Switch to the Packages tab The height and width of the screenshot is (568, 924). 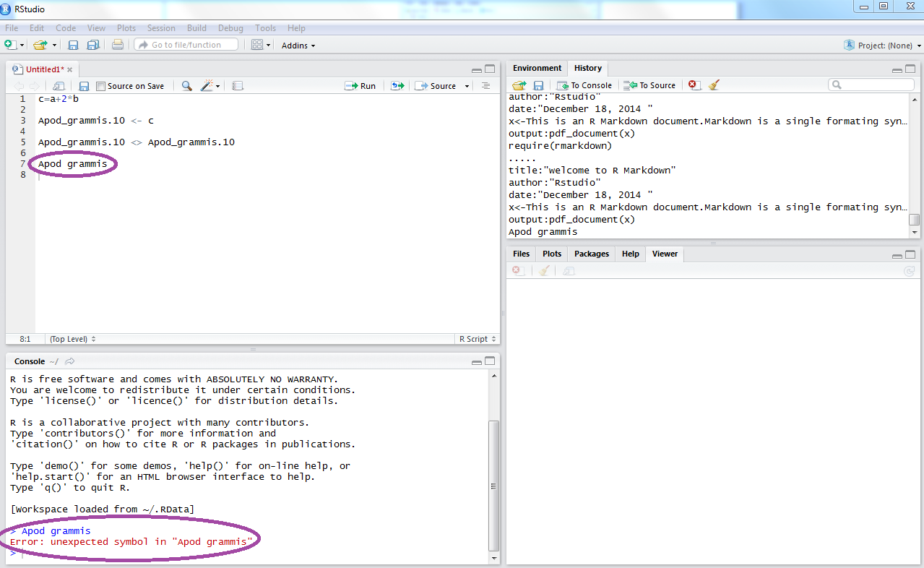pos(592,254)
